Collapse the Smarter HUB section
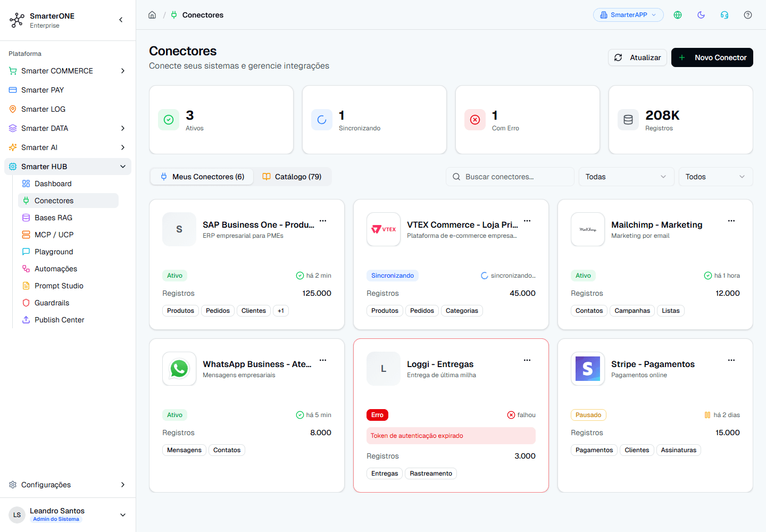 pos(123,167)
